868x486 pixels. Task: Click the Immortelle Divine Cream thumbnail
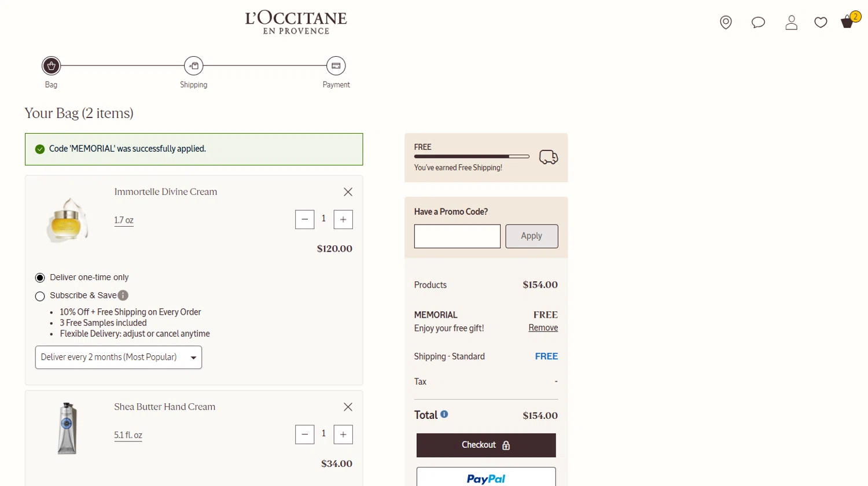click(x=67, y=220)
